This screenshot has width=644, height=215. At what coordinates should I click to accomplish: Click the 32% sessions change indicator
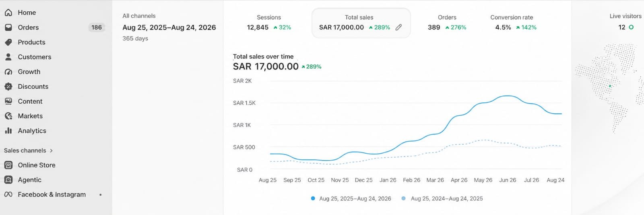click(x=282, y=27)
